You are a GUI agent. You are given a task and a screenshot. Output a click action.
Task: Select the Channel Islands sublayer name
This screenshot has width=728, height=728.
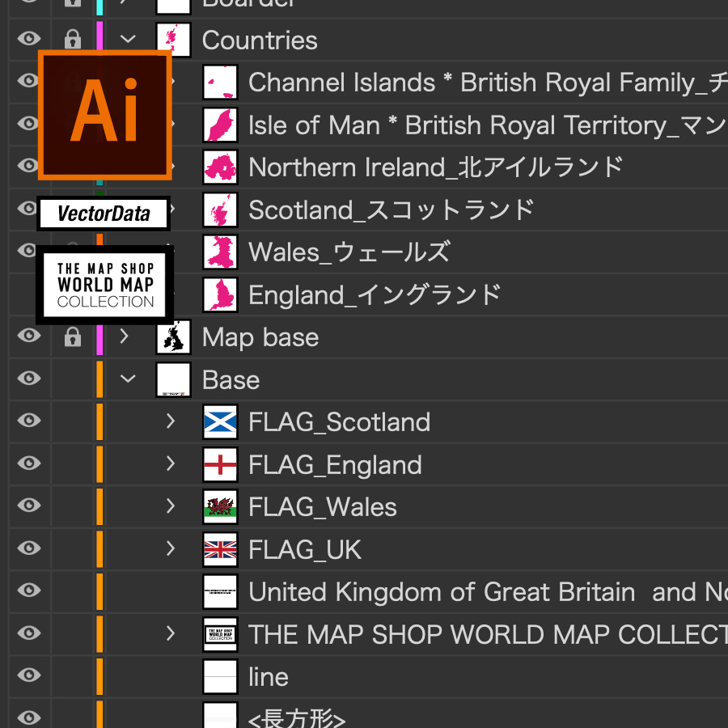point(488,83)
